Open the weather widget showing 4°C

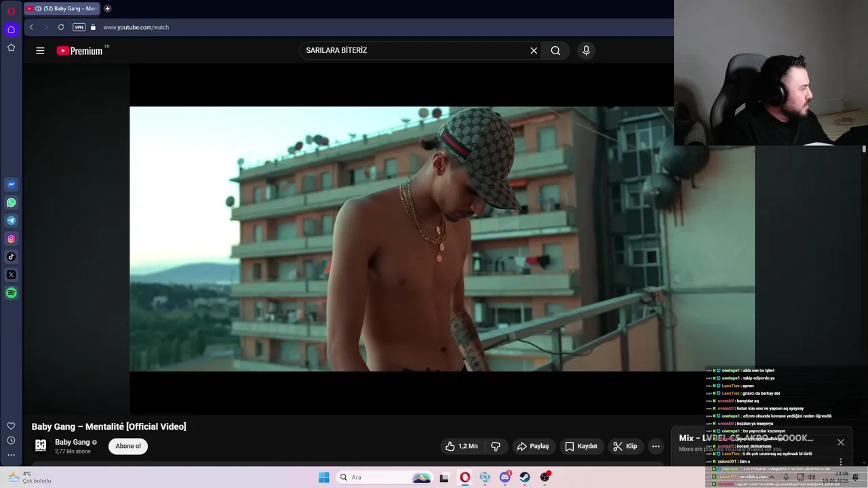[30, 477]
